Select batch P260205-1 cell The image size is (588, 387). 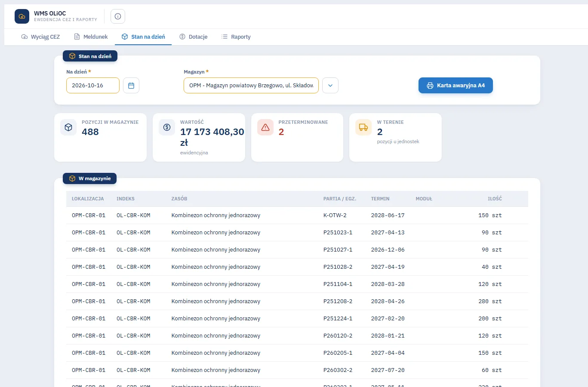tap(338, 353)
